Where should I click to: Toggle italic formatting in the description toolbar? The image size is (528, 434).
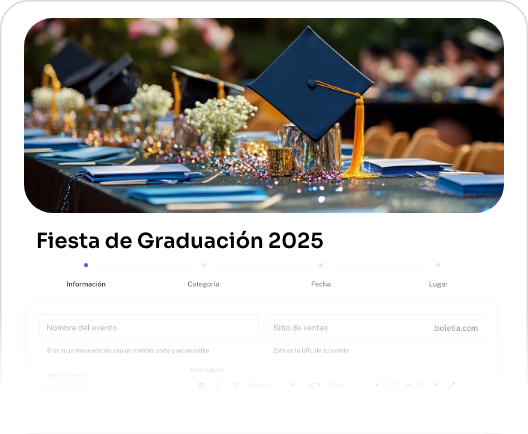tap(218, 386)
